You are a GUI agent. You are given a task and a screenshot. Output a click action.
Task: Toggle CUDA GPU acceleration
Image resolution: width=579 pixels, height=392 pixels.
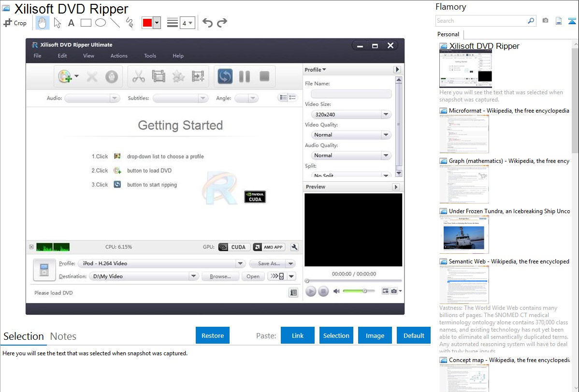(234, 247)
